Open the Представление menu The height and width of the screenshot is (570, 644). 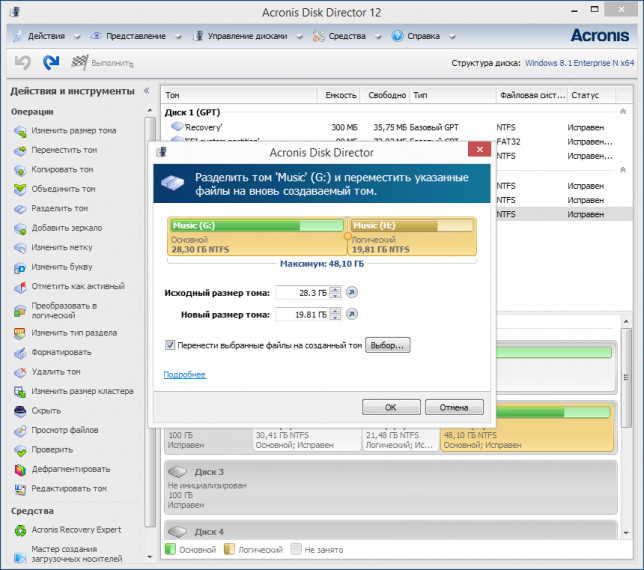(136, 36)
